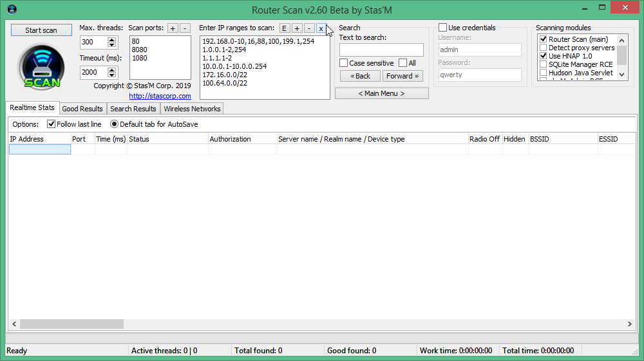
Task: Click the Text to search field
Action: point(381,50)
